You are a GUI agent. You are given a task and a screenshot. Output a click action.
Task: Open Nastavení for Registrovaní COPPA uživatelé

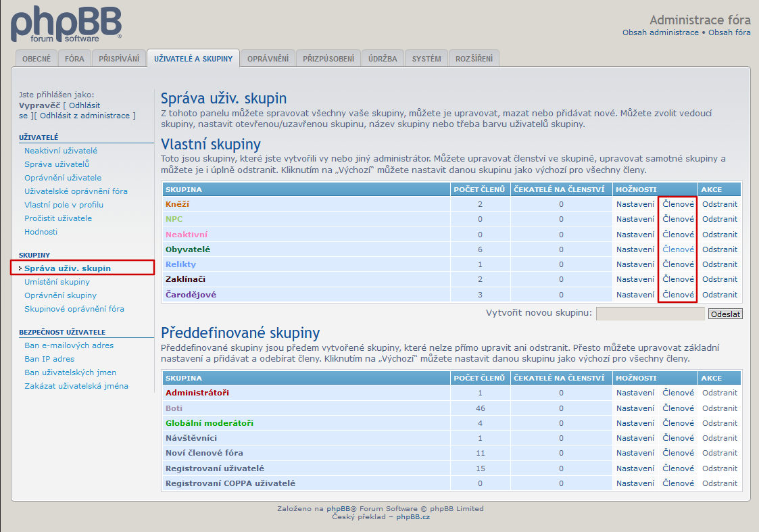tap(635, 483)
